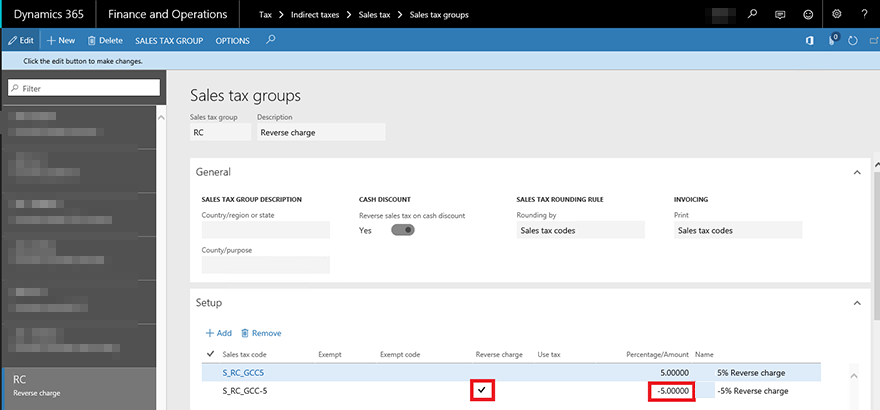Click the Sales tax code column header
Screen dimensions: 880x410
(x=245, y=354)
